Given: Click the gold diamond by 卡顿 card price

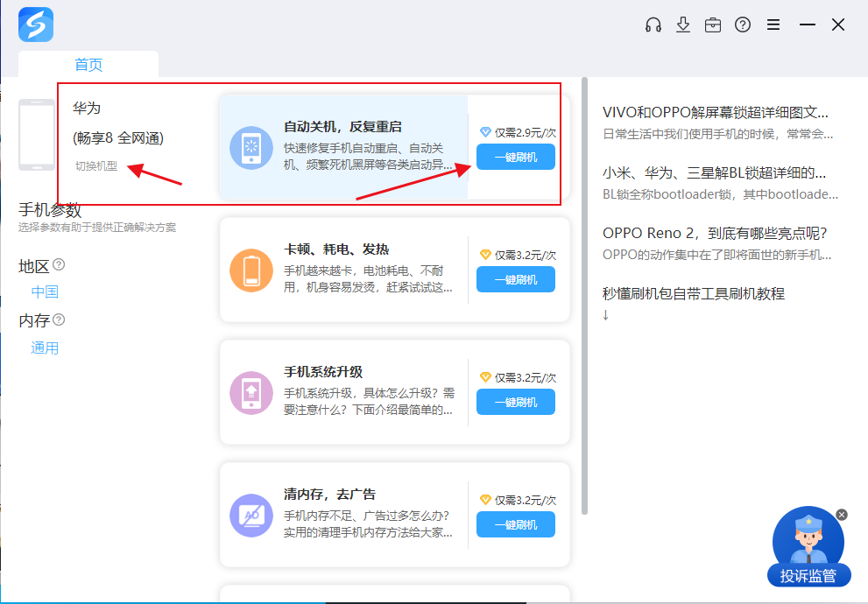Looking at the screenshot, I should [x=485, y=255].
